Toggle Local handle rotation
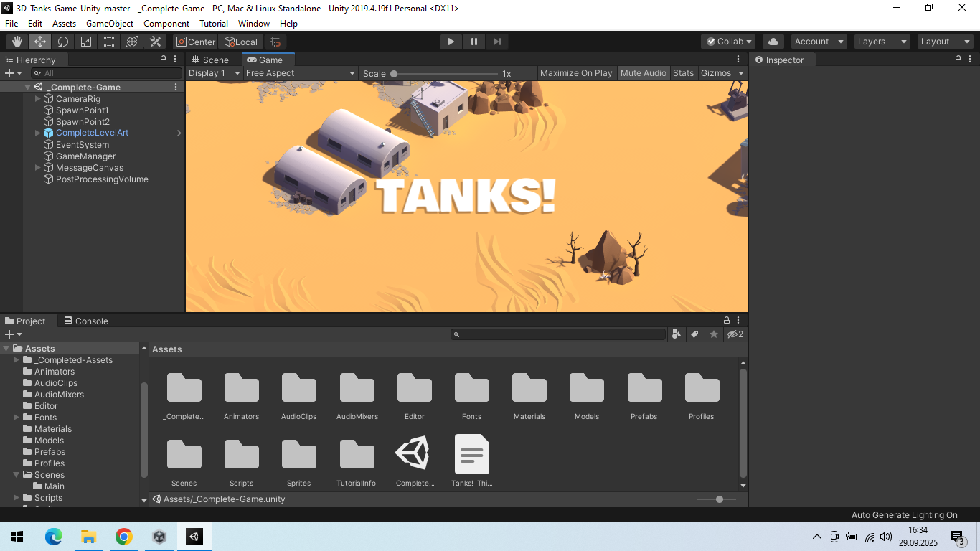Viewport: 980px width, 551px height. 241,42
